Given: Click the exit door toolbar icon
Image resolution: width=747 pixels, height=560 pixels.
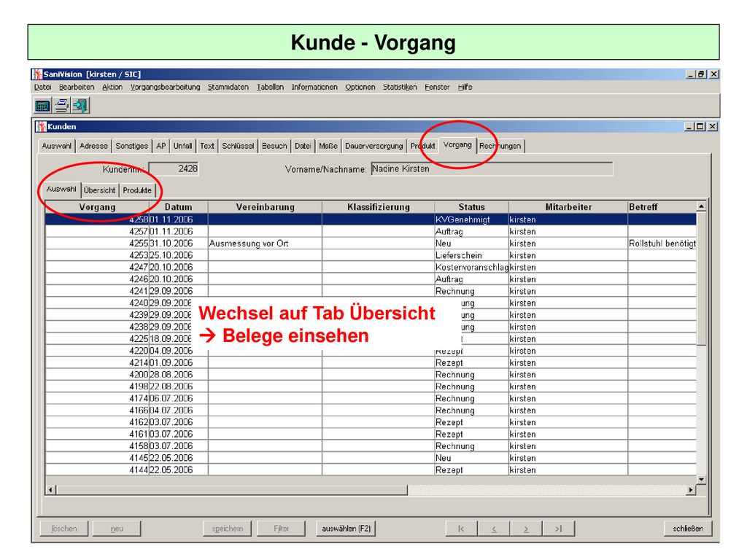Looking at the screenshot, I should pyautogui.click(x=80, y=106).
